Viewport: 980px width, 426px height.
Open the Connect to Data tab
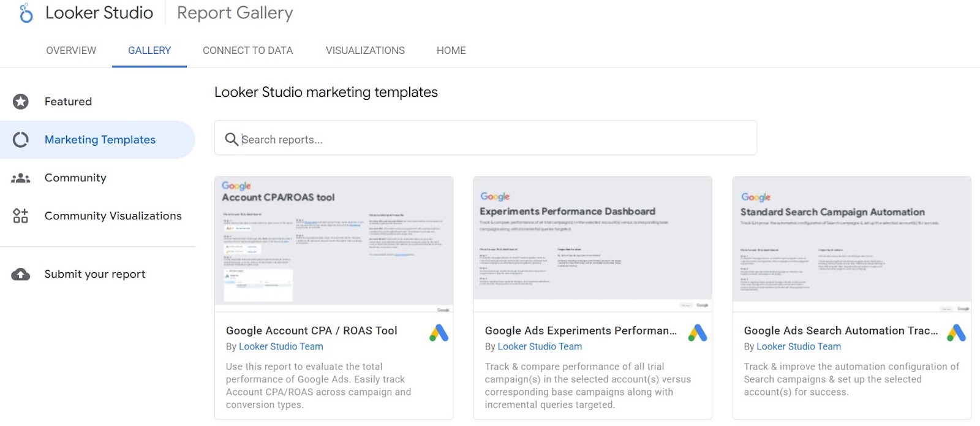[247, 50]
